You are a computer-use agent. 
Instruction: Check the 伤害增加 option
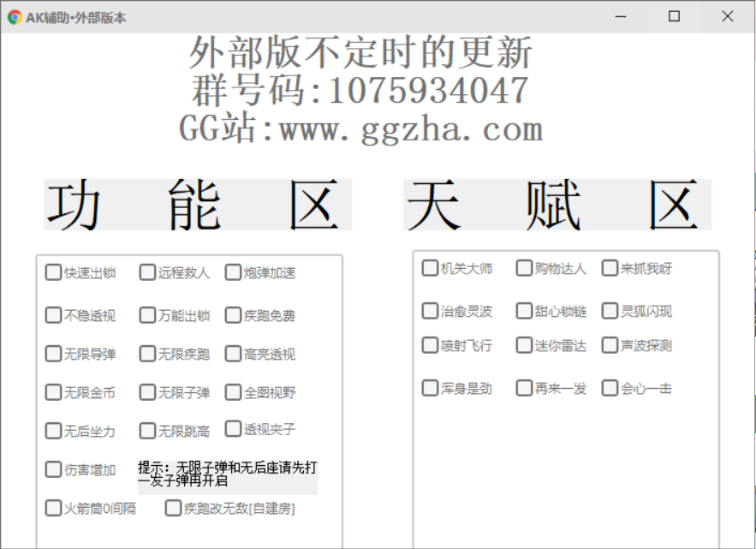54,469
